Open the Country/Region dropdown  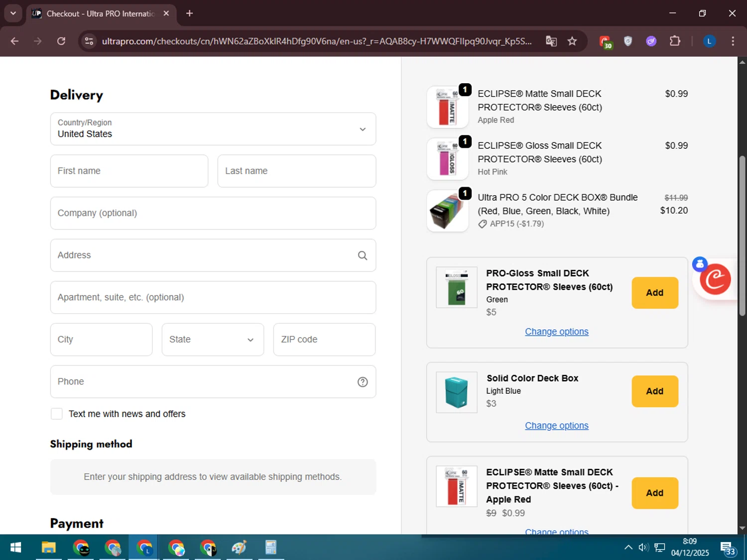[x=213, y=129]
